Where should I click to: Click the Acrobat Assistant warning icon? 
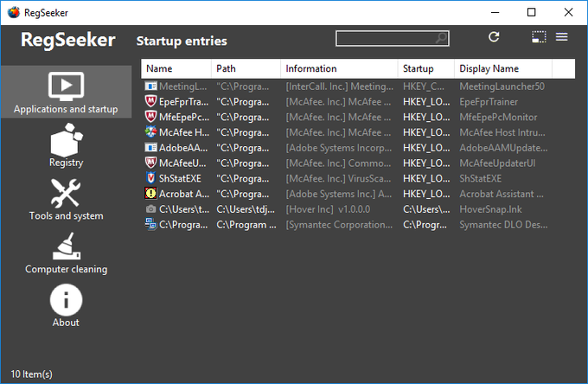point(150,194)
